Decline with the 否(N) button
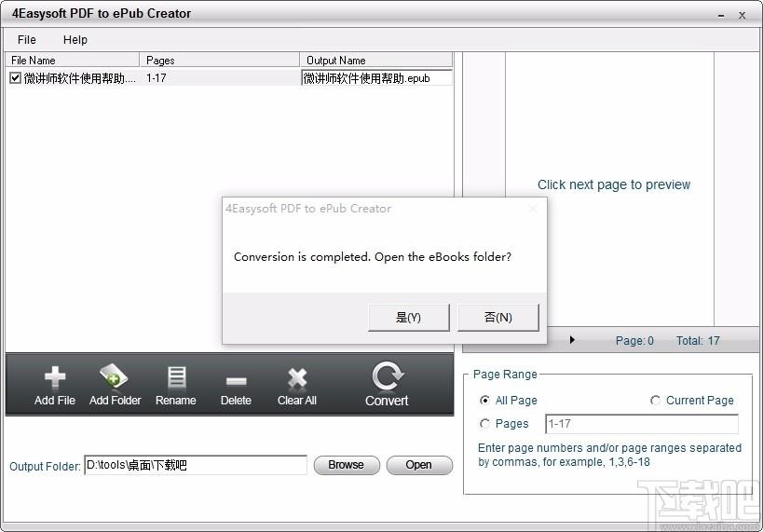This screenshot has width=763, height=532. click(x=498, y=318)
